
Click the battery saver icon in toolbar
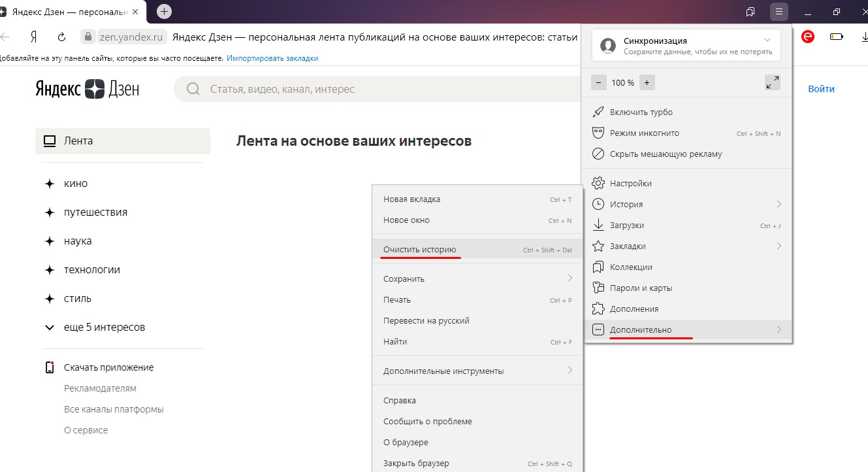coord(836,37)
